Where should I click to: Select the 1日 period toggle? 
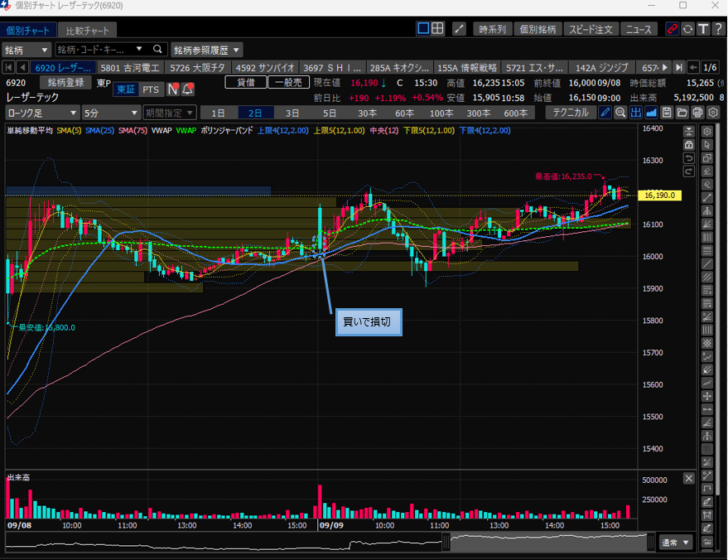(218, 113)
